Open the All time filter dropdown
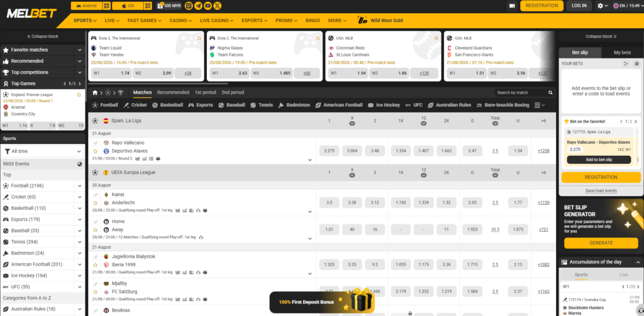 (x=43, y=151)
